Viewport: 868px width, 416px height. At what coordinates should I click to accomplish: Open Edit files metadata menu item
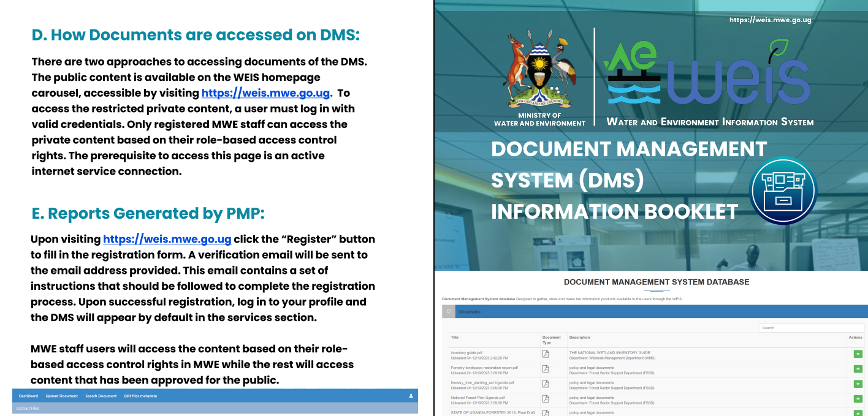point(140,396)
